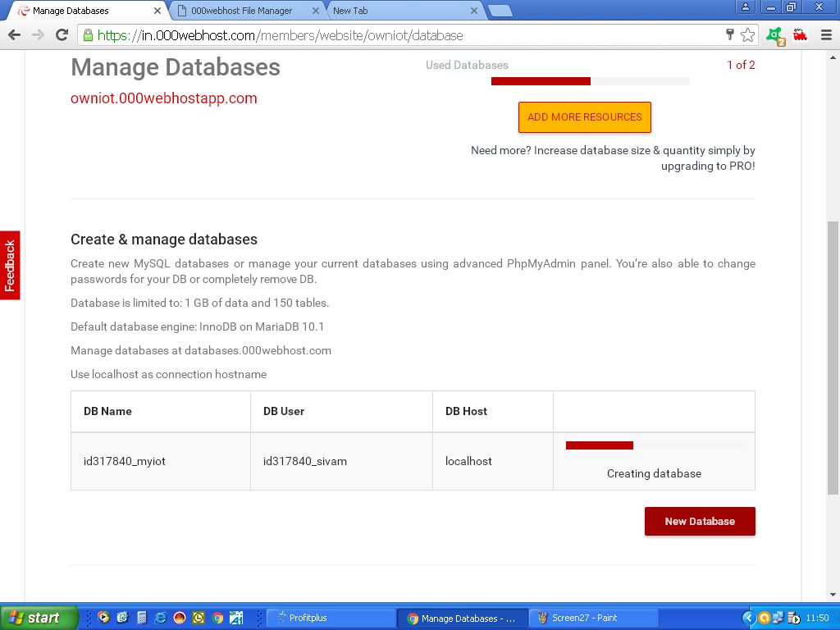Switch to Screen27 - Paint taskbar window
The height and width of the screenshot is (630, 840).
(x=594, y=618)
